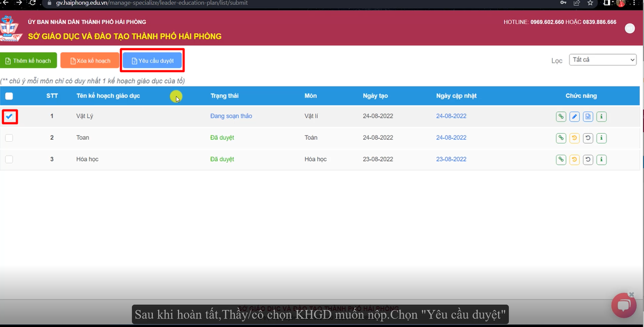Open the info icon for Hóa học row
Viewport: 644px width, 327px height.
(601, 159)
